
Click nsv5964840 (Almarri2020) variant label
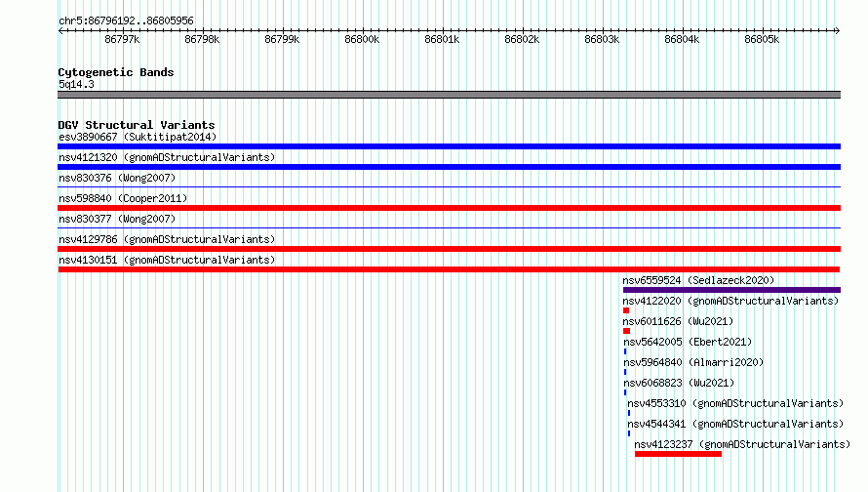click(693, 362)
